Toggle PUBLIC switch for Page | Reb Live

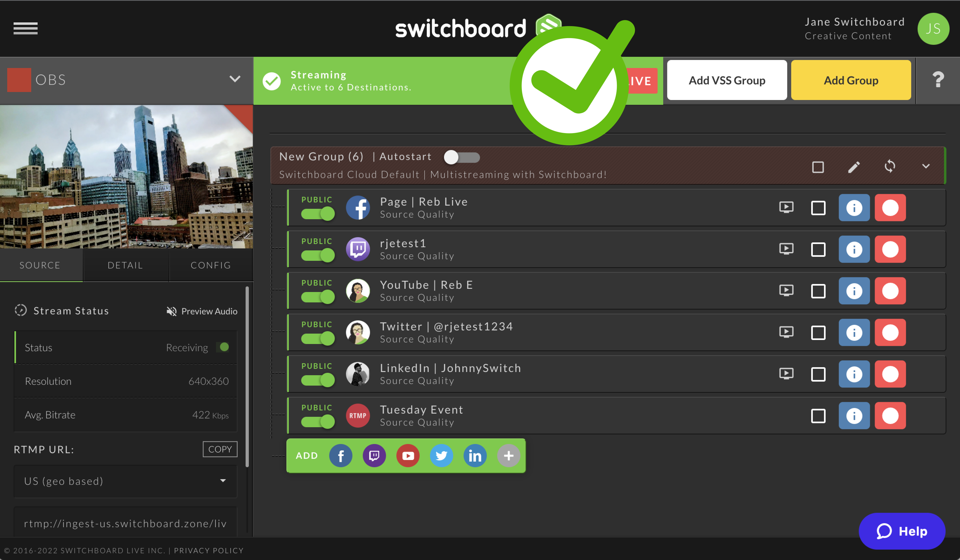point(318,213)
